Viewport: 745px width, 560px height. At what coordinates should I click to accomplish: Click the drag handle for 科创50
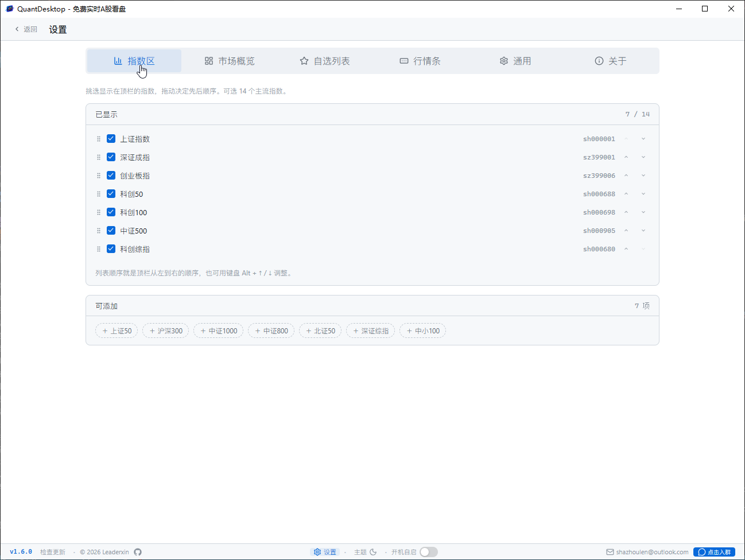tap(99, 194)
